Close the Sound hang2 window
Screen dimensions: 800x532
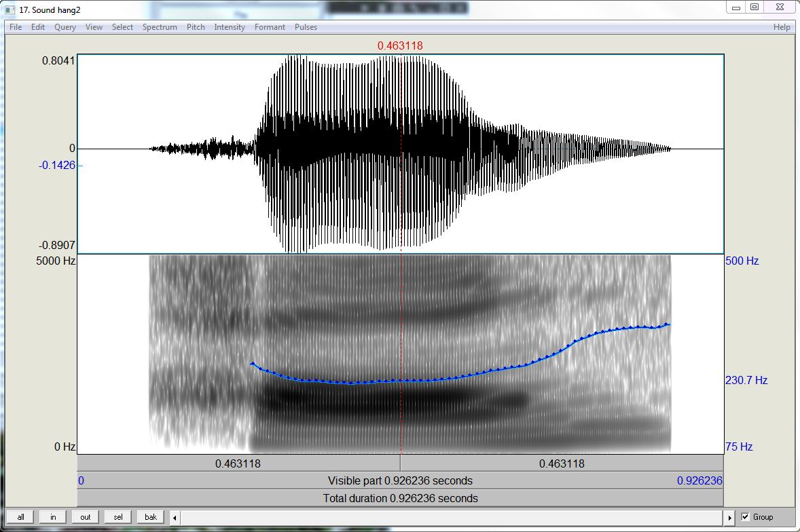tap(780, 7)
